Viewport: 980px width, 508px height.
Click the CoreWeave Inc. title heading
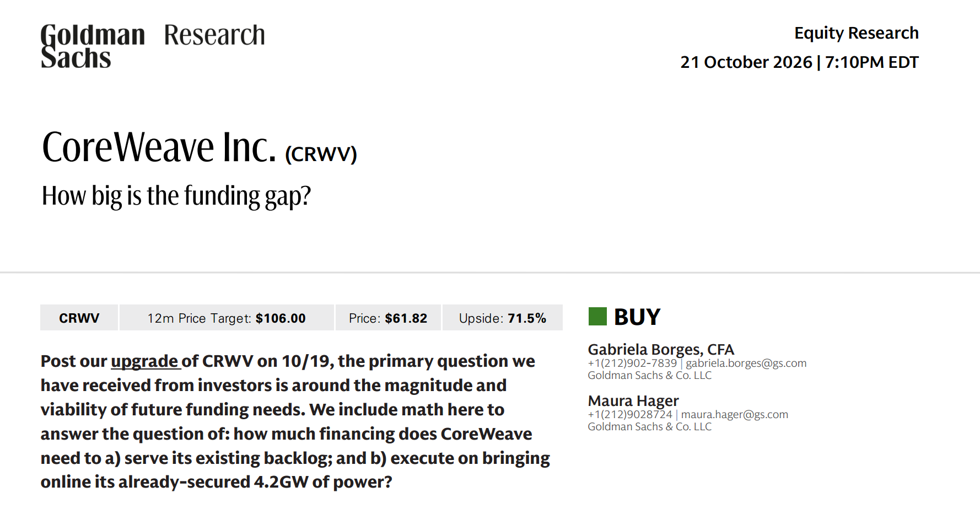(x=159, y=147)
